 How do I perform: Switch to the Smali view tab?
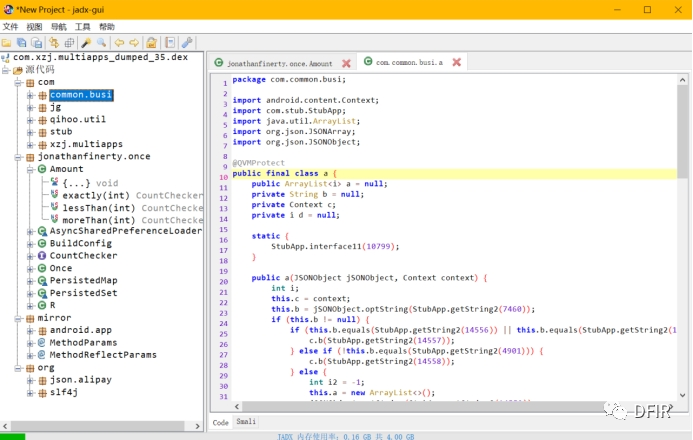pyautogui.click(x=246, y=421)
